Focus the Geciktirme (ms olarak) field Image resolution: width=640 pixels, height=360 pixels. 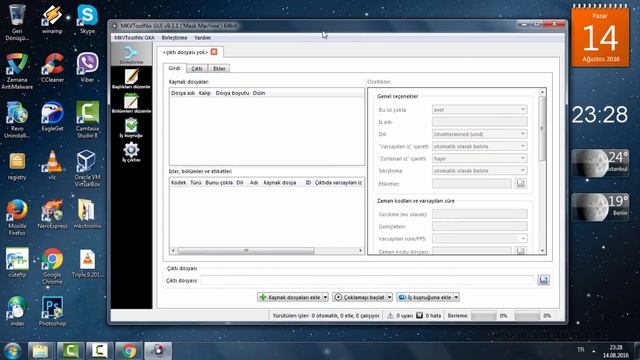click(479, 214)
